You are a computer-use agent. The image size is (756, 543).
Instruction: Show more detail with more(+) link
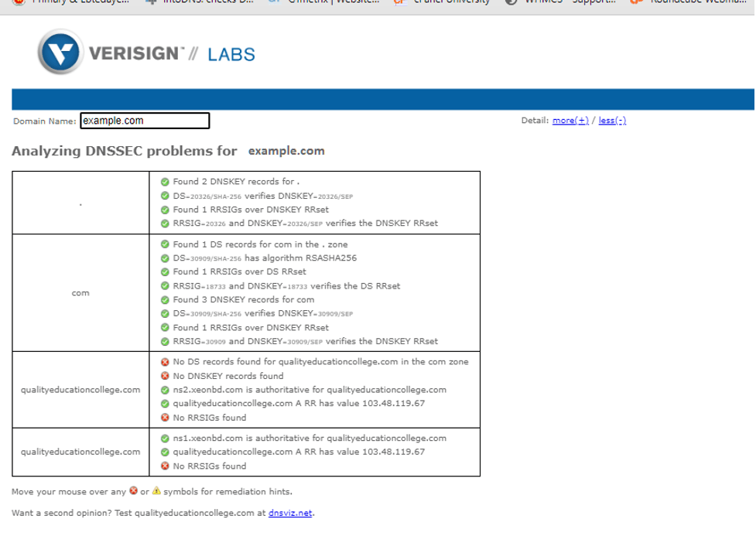click(570, 121)
